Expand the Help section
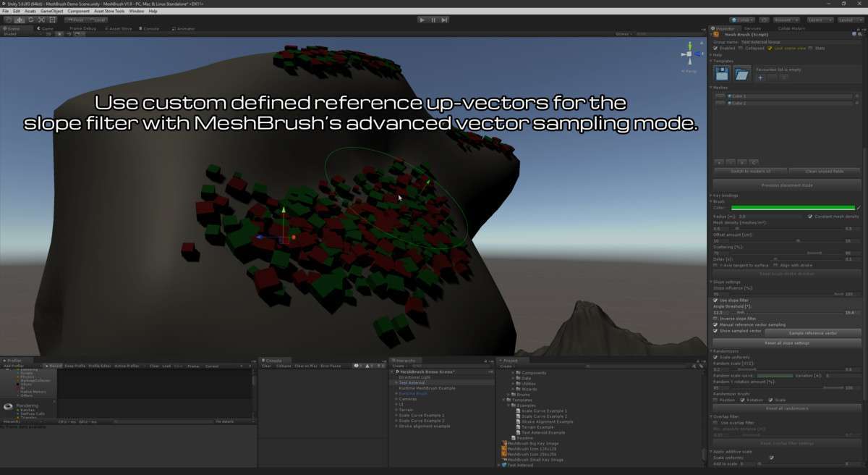Viewport: 868px width, 475px height. click(x=716, y=55)
